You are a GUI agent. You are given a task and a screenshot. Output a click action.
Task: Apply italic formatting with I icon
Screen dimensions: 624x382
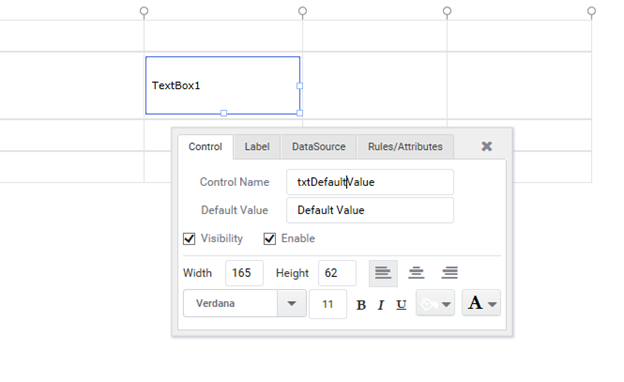click(381, 305)
